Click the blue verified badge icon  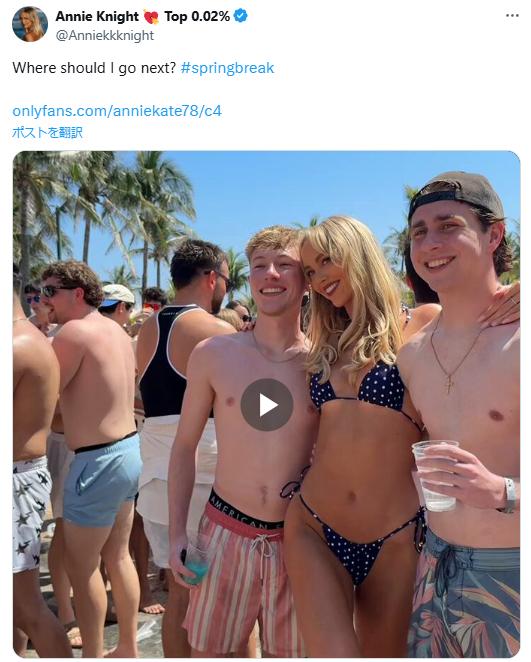tap(241, 16)
